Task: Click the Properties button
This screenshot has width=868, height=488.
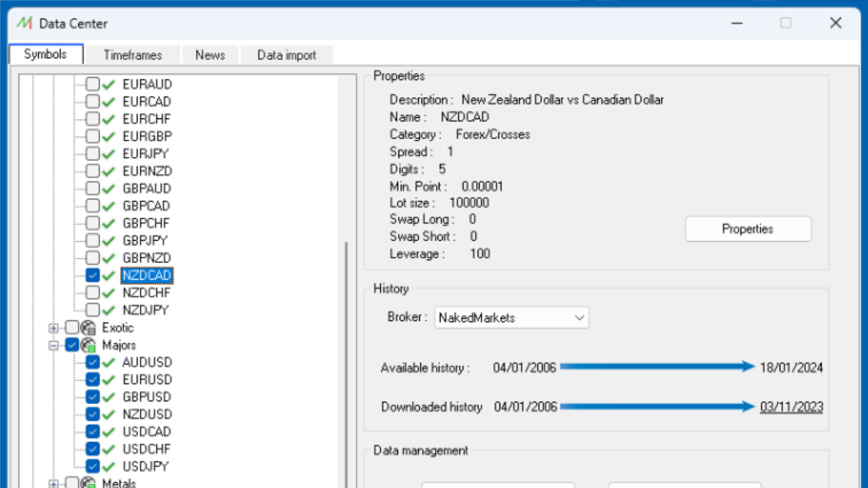Action: [748, 229]
